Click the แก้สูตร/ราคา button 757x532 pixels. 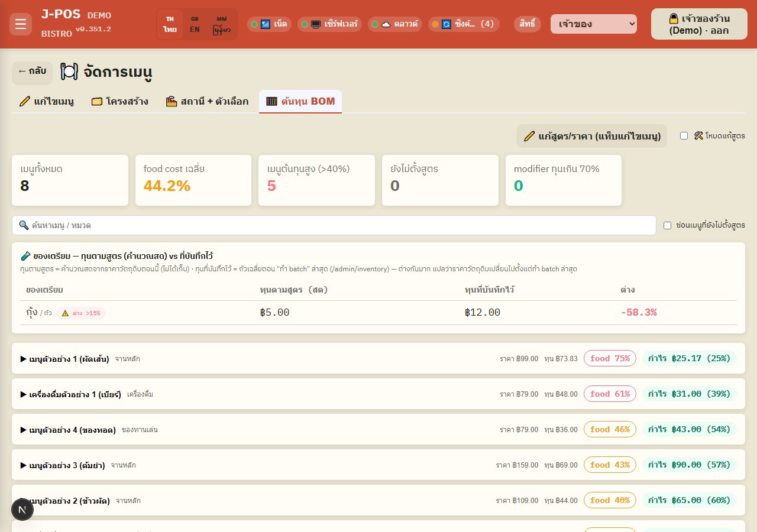pos(592,136)
